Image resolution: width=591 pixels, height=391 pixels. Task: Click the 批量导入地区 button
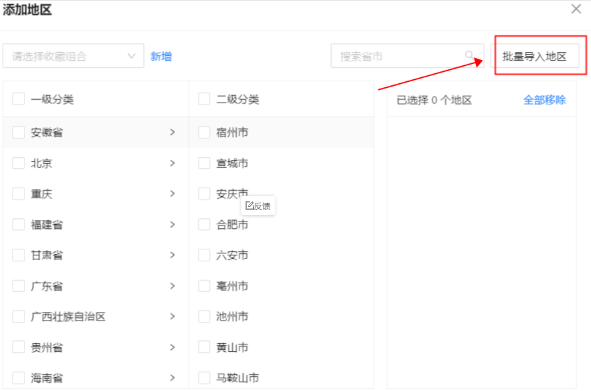[x=534, y=57]
